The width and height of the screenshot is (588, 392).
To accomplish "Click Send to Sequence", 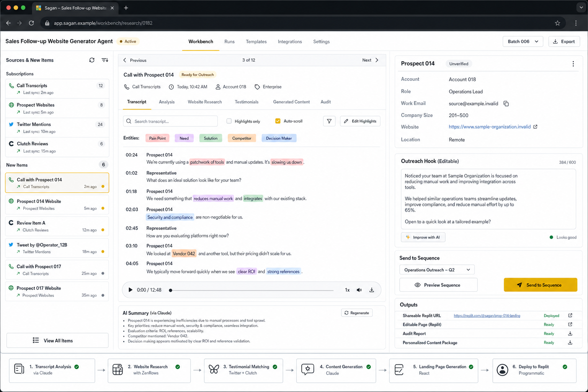I will point(541,285).
